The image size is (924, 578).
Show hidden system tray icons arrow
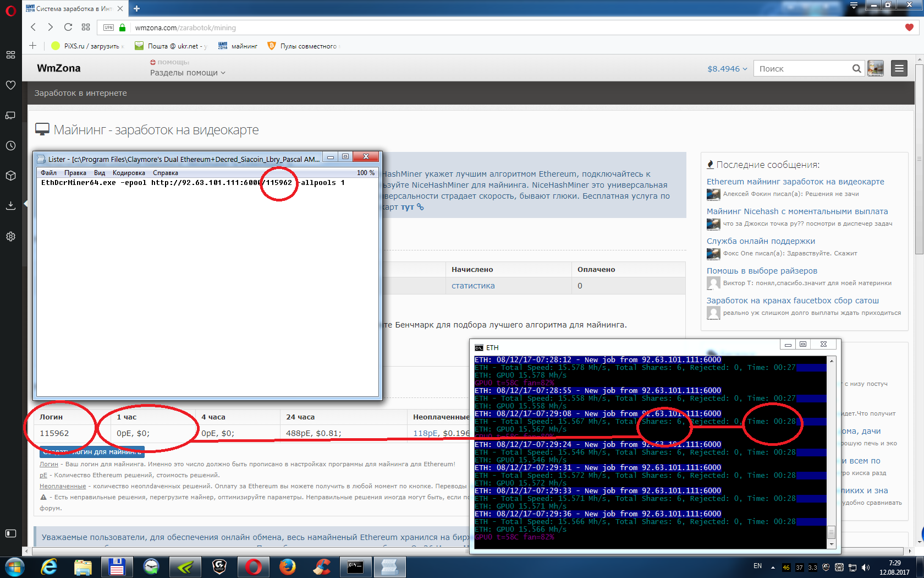tap(773, 567)
